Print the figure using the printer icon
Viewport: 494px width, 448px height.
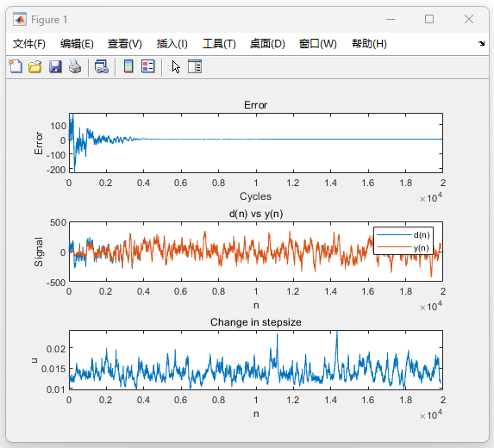coord(75,66)
